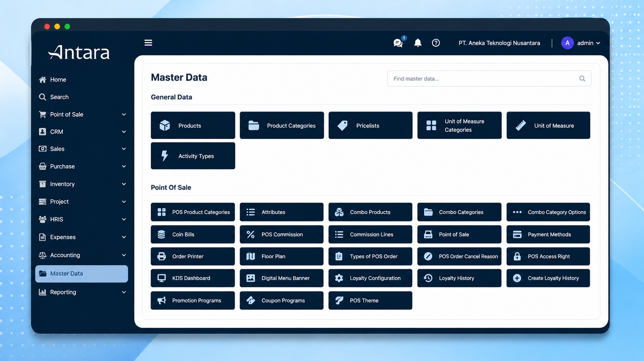Screen dimensions: 644x361
Task: Click the admin avatar circle
Action: 567,43
